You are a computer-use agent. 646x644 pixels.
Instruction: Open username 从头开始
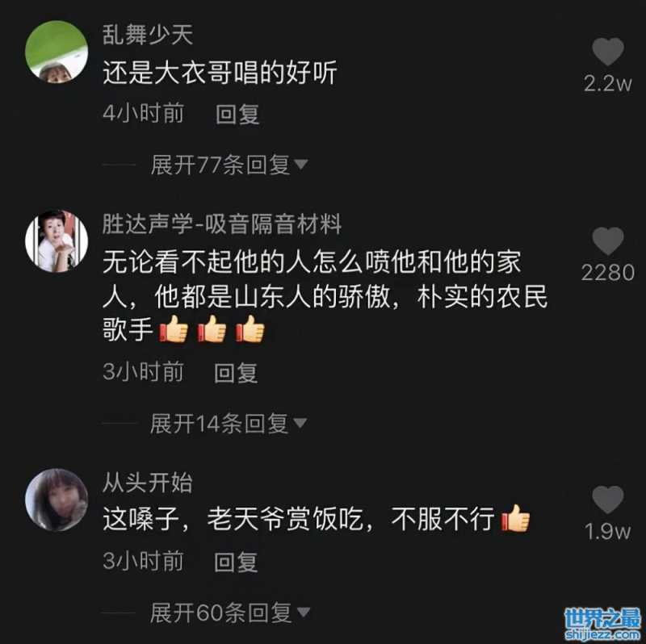click(148, 483)
